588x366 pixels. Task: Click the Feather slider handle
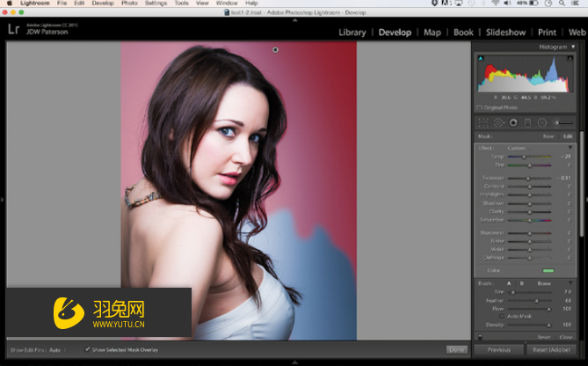[537, 301]
